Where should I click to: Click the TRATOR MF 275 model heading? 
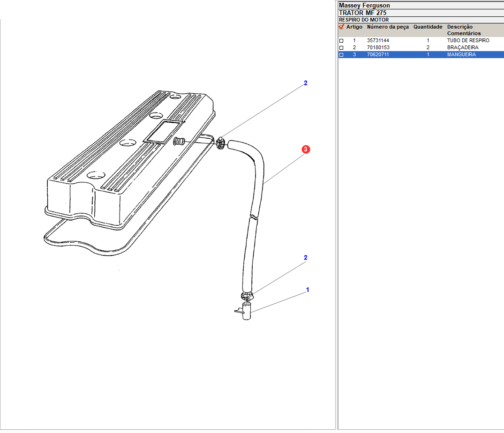[x=362, y=13]
